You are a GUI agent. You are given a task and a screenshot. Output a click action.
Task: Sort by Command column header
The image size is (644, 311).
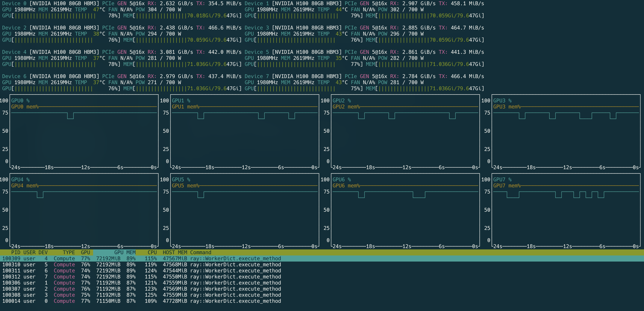[201, 252]
